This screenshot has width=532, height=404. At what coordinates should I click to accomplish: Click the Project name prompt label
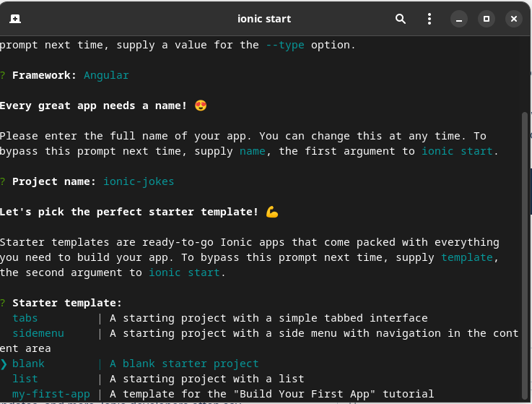click(x=54, y=181)
